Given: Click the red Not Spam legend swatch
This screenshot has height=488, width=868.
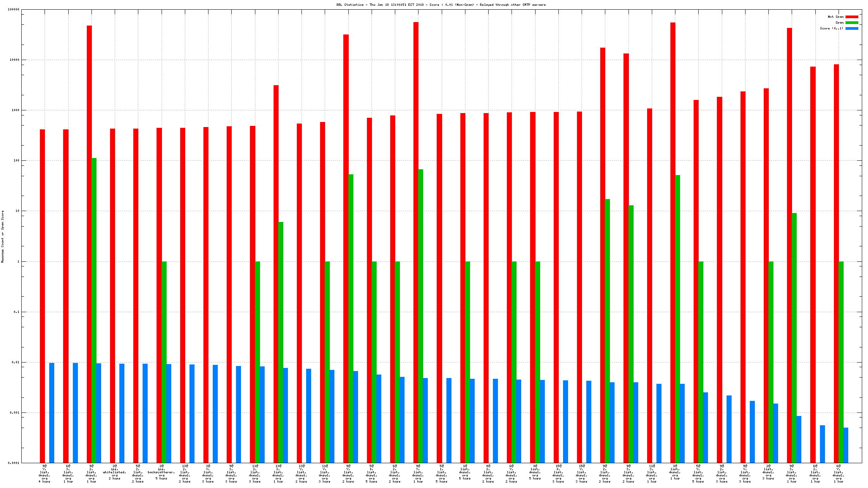Looking at the screenshot, I should click(852, 17).
